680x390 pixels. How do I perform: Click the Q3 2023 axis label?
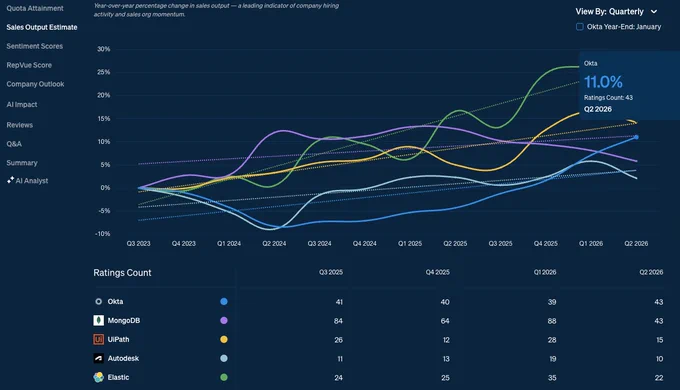pyautogui.click(x=138, y=244)
